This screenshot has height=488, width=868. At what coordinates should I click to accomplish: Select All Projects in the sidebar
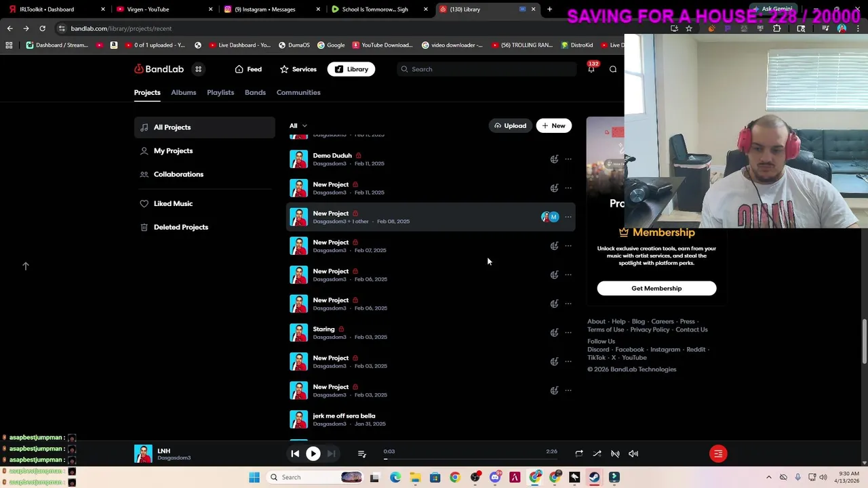point(205,127)
